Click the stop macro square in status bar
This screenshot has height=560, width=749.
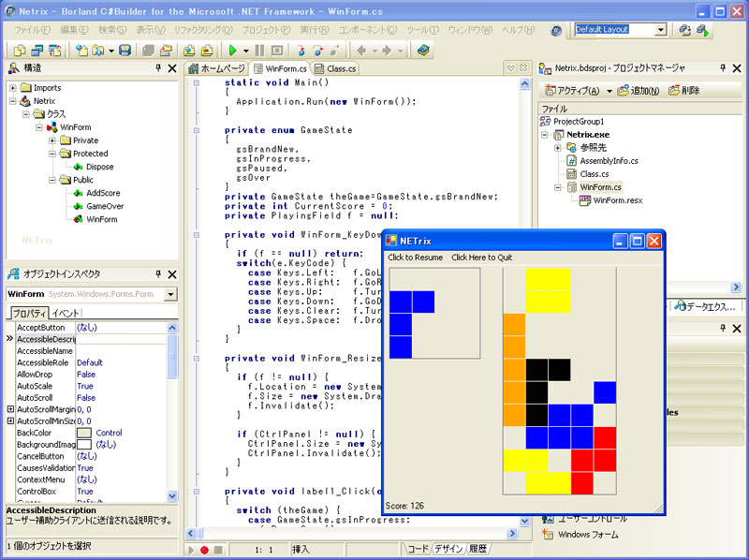point(218,550)
